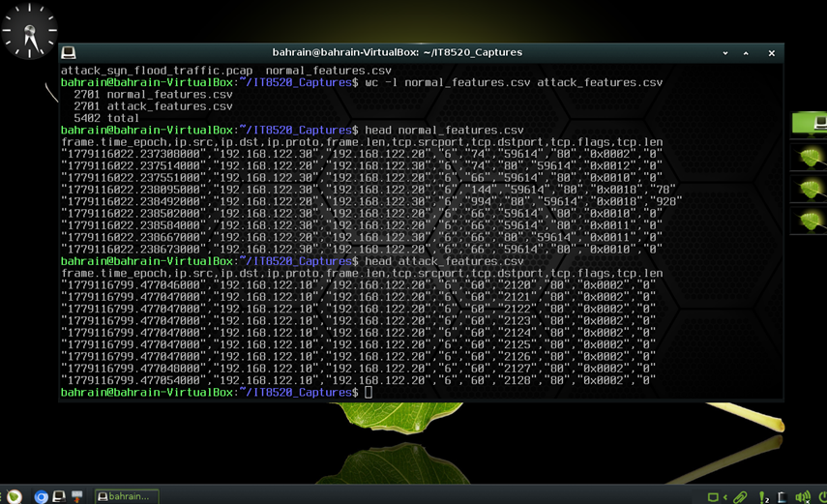Open the network status tray icon
This screenshot has width=827, height=504.
(x=763, y=497)
